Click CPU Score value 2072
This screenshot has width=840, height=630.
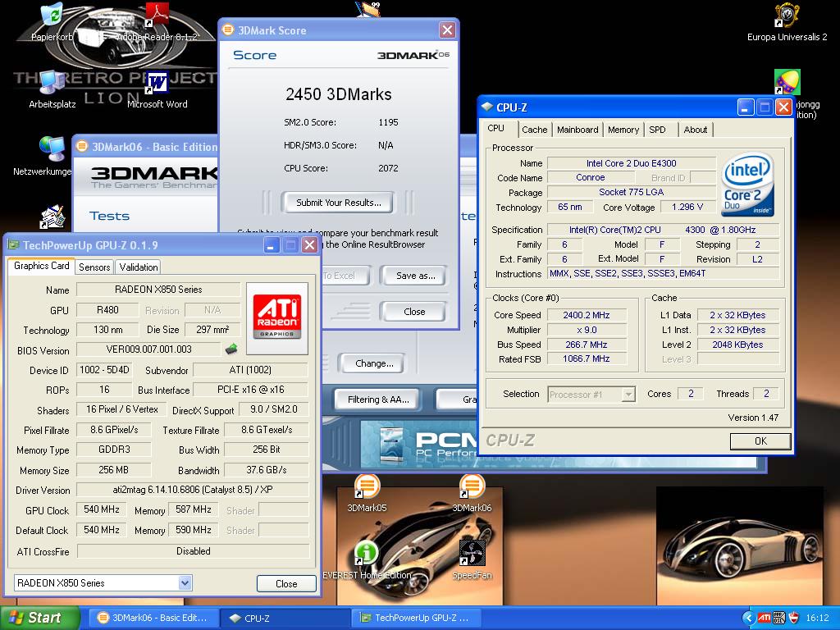tap(388, 168)
